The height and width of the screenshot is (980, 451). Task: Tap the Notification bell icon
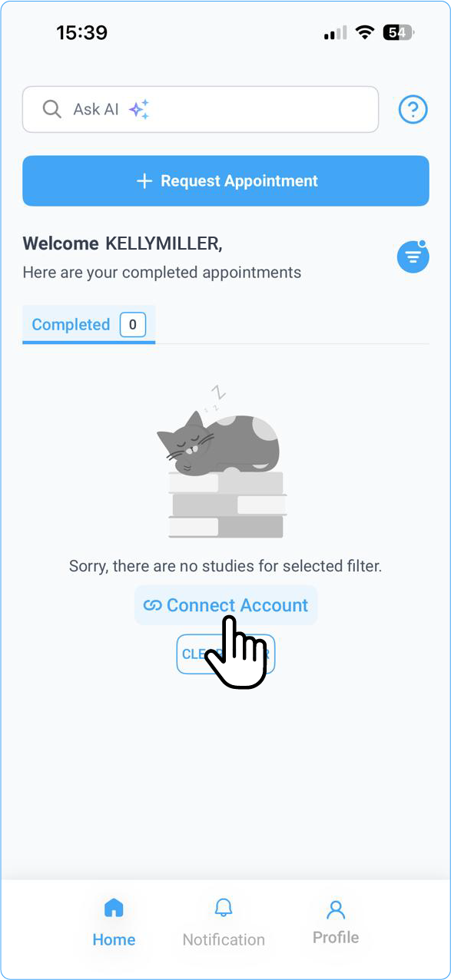pos(223,907)
